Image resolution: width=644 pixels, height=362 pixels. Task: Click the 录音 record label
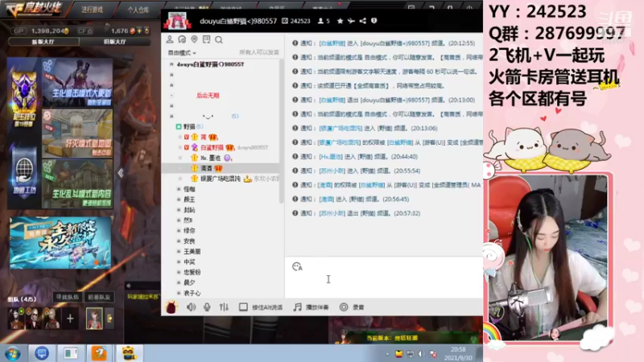tap(358, 307)
